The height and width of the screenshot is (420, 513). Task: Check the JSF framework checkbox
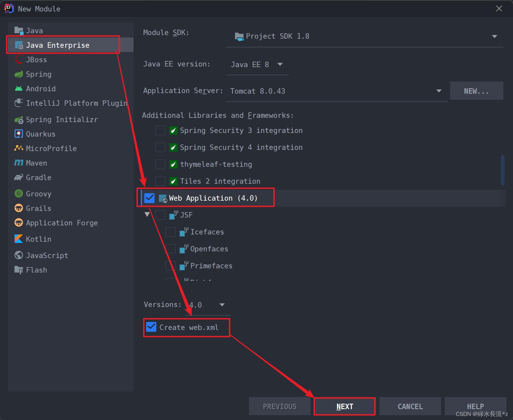(160, 215)
